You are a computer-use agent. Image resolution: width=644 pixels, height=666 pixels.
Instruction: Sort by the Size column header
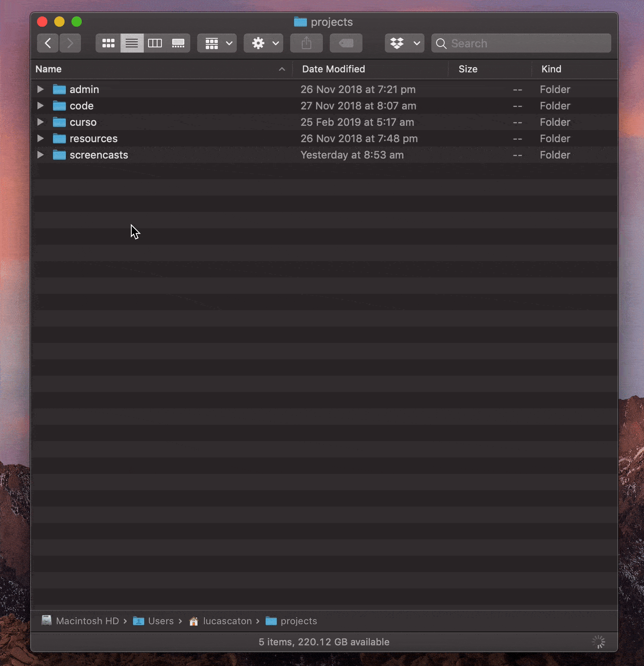pos(490,69)
